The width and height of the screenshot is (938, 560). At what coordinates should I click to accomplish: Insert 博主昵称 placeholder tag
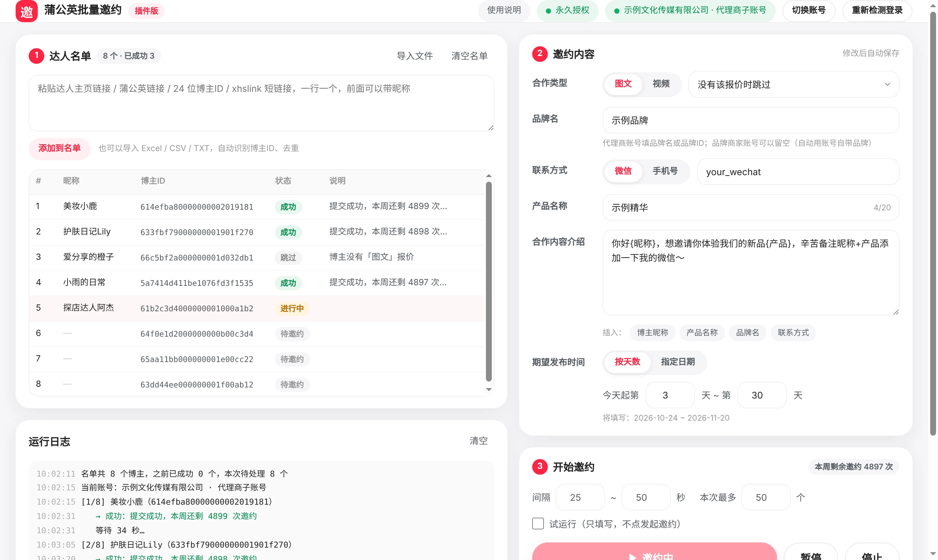(653, 333)
